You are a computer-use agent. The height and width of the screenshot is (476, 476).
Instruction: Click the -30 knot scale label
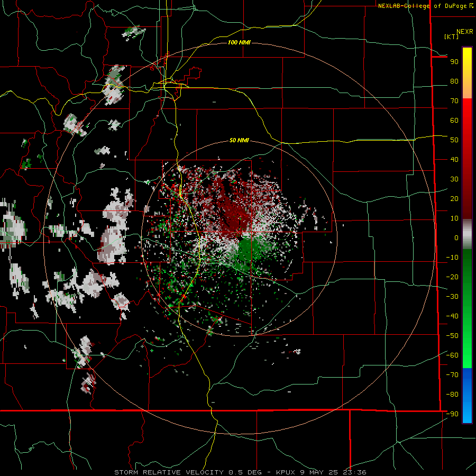452,297
